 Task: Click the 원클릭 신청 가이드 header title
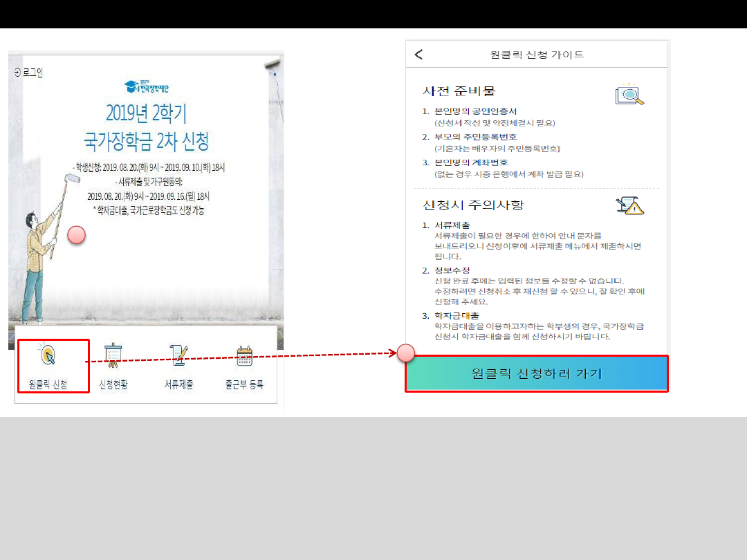pos(536,55)
